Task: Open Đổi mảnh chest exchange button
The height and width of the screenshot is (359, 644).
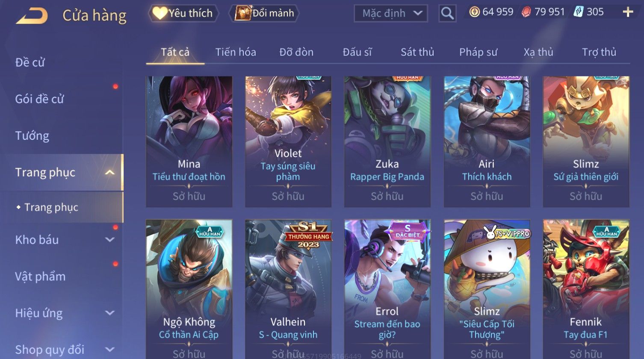Action: (x=265, y=13)
